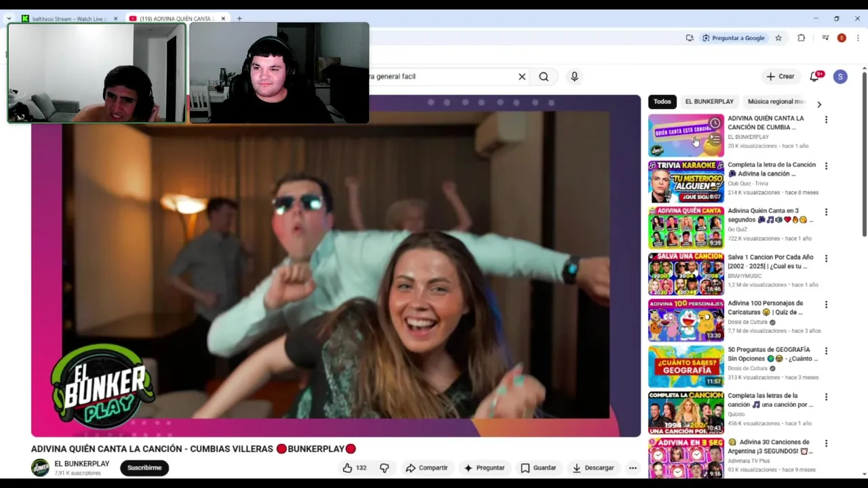Image resolution: width=868 pixels, height=488 pixels.
Task: Click the Preguntar button under video
Action: [x=484, y=468]
